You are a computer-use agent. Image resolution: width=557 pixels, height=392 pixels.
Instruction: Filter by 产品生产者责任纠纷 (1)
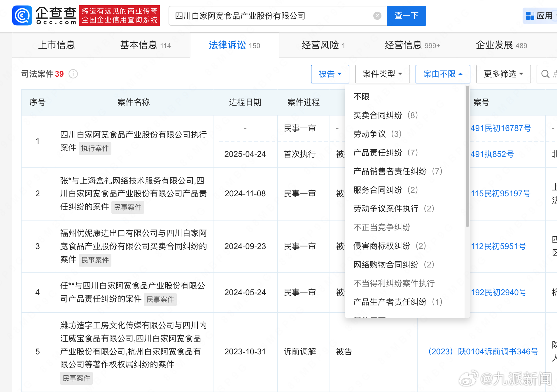pos(398,302)
